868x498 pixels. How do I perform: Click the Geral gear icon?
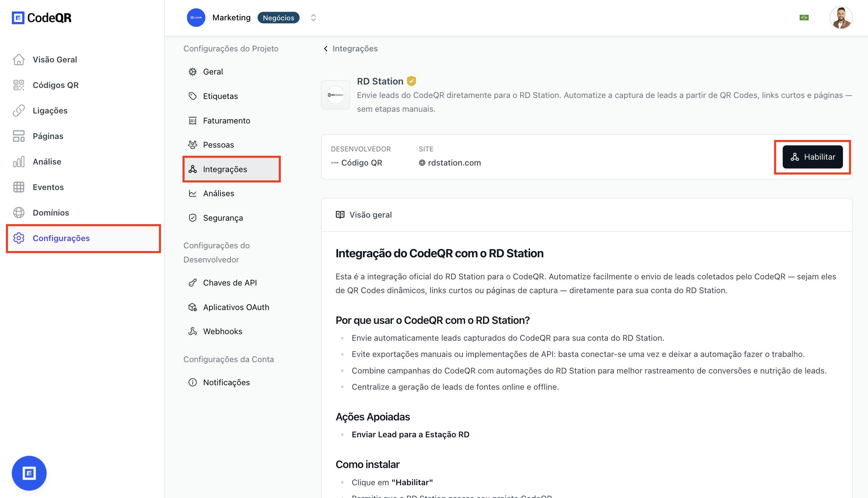click(x=193, y=72)
